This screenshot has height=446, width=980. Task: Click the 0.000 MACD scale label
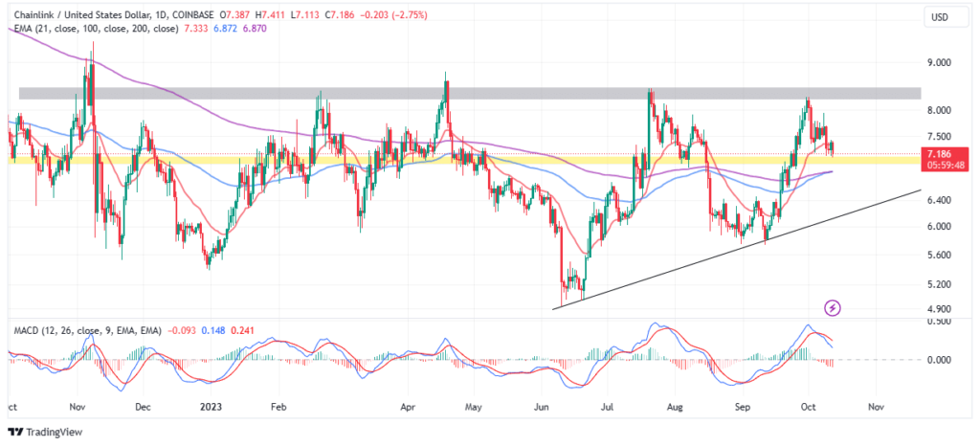point(938,360)
